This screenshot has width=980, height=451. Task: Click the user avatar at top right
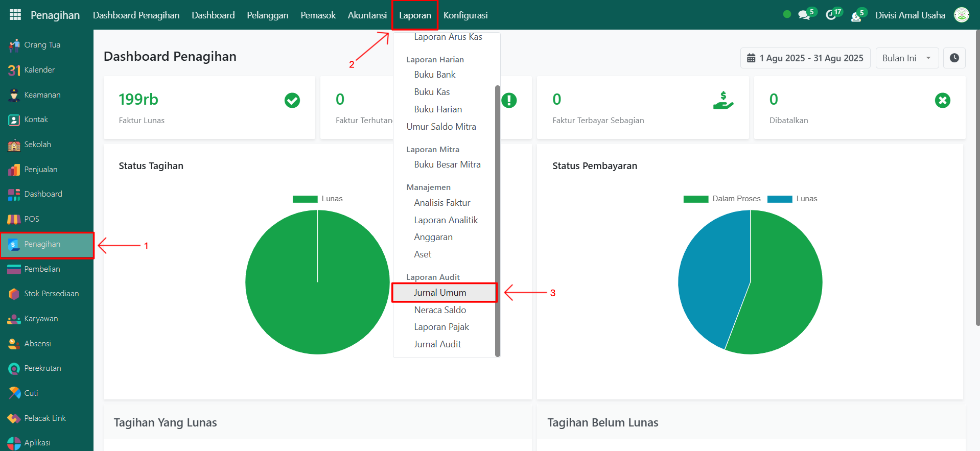(x=962, y=15)
